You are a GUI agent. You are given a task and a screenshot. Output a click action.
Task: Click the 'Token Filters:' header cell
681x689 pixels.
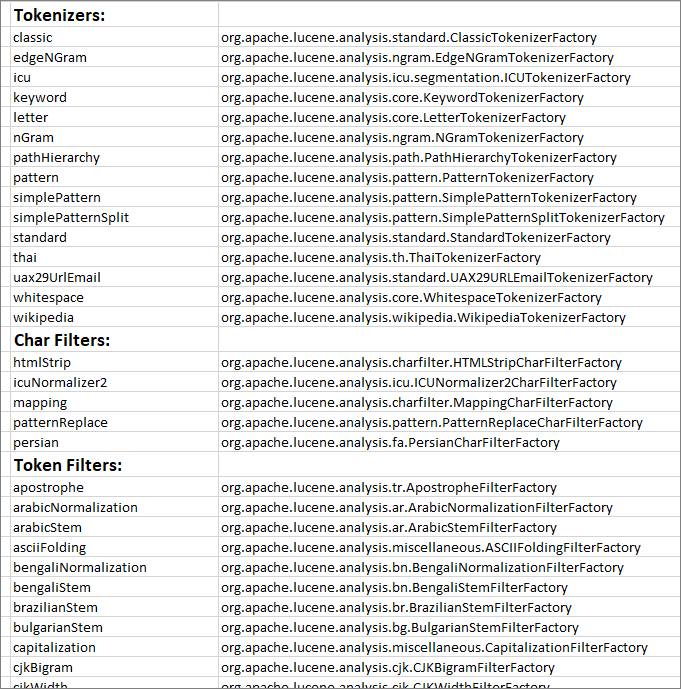click(x=67, y=465)
